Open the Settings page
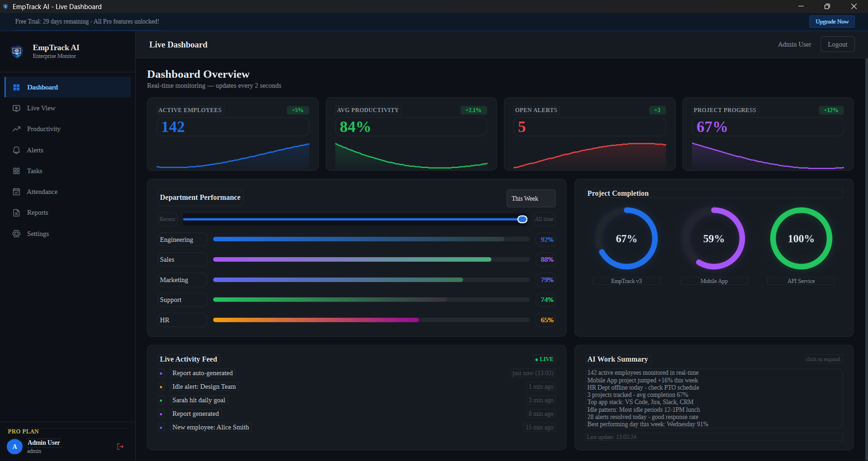The height and width of the screenshot is (461, 868). 68,234
